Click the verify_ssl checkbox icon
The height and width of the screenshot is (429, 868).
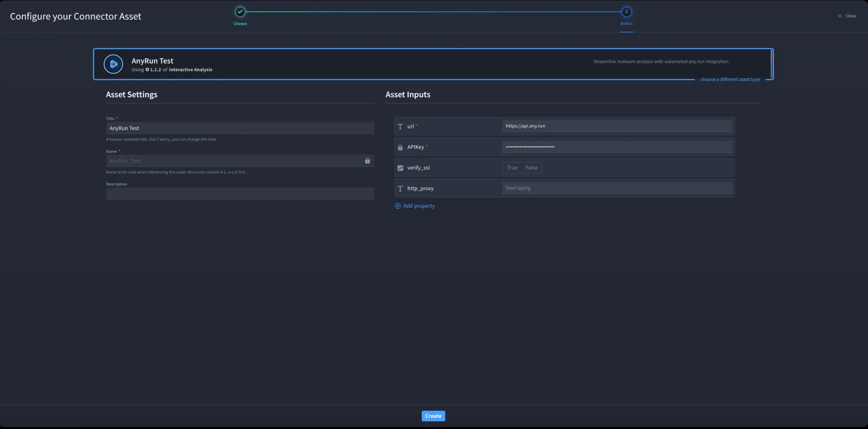coord(400,168)
